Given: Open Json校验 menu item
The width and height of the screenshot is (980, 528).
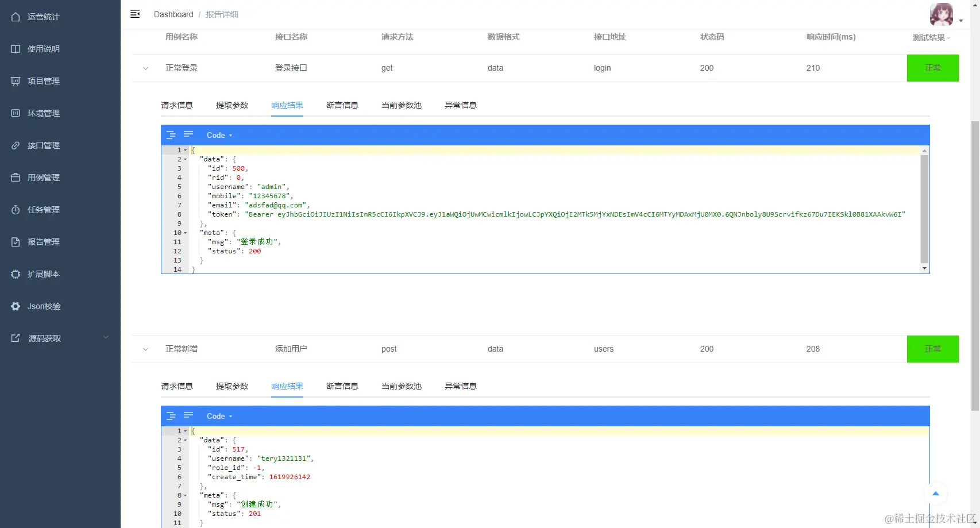Looking at the screenshot, I should (x=60, y=306).
